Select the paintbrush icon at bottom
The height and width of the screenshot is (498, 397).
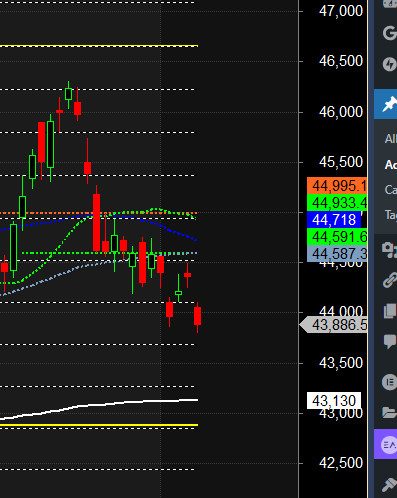click(389, 485)
